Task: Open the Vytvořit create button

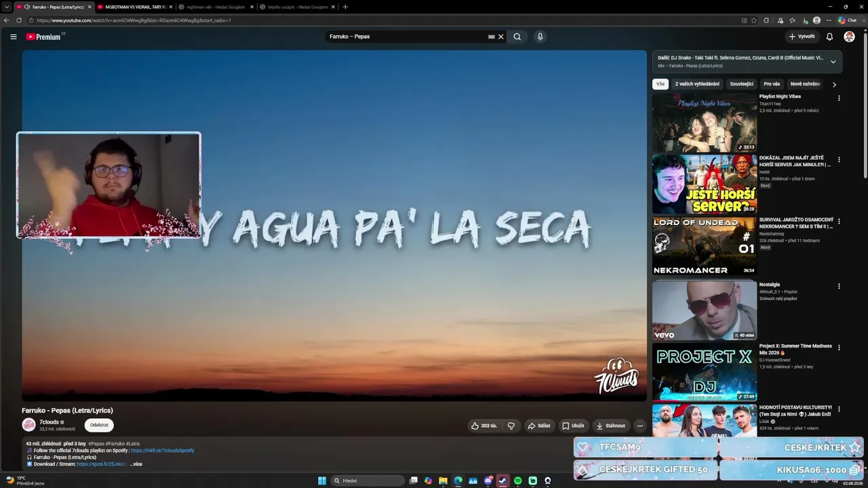Action: 802,37
